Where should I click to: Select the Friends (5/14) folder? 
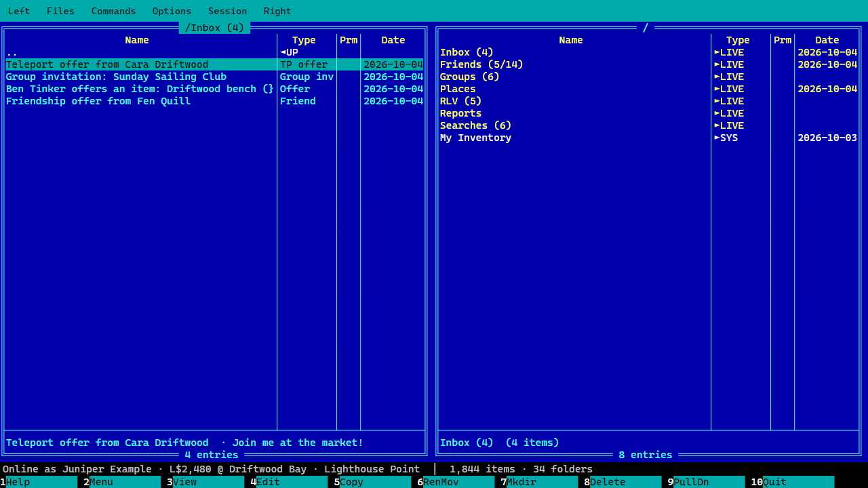click(648, 64)
